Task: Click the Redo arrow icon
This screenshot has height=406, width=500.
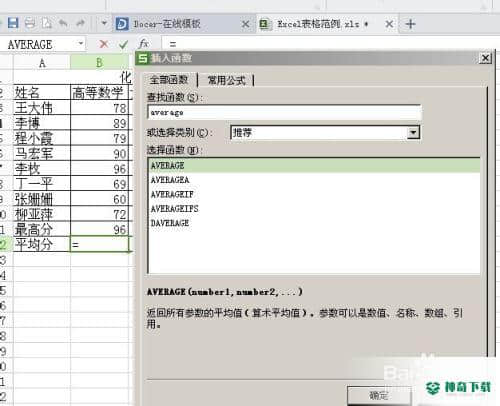Action: (80, 23)
